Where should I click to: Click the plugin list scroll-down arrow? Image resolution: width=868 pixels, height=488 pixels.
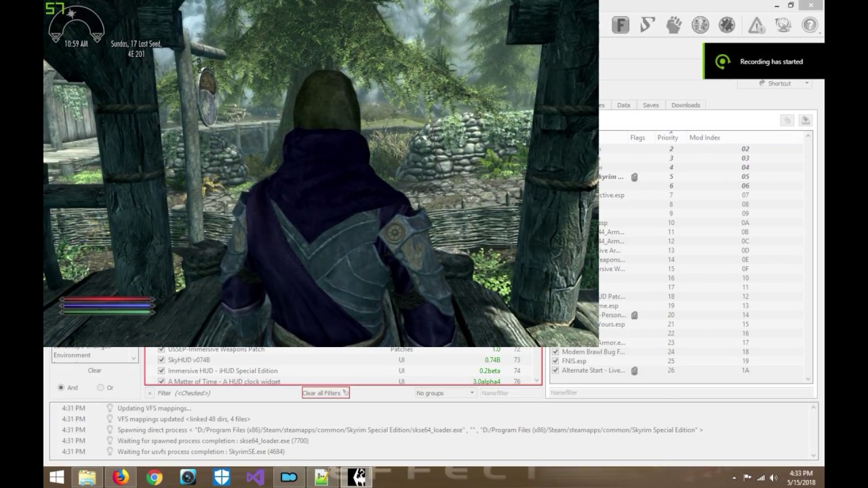point(808,380)
